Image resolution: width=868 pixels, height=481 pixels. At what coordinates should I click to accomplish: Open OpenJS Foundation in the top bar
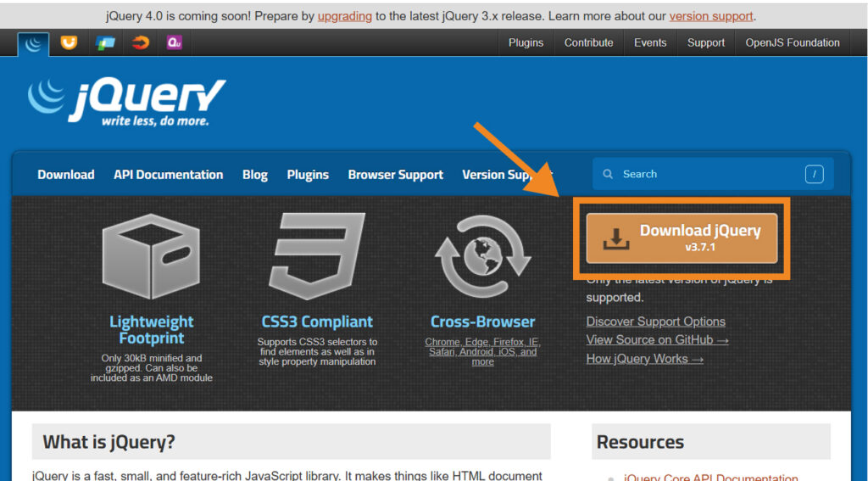click(792, 42)
